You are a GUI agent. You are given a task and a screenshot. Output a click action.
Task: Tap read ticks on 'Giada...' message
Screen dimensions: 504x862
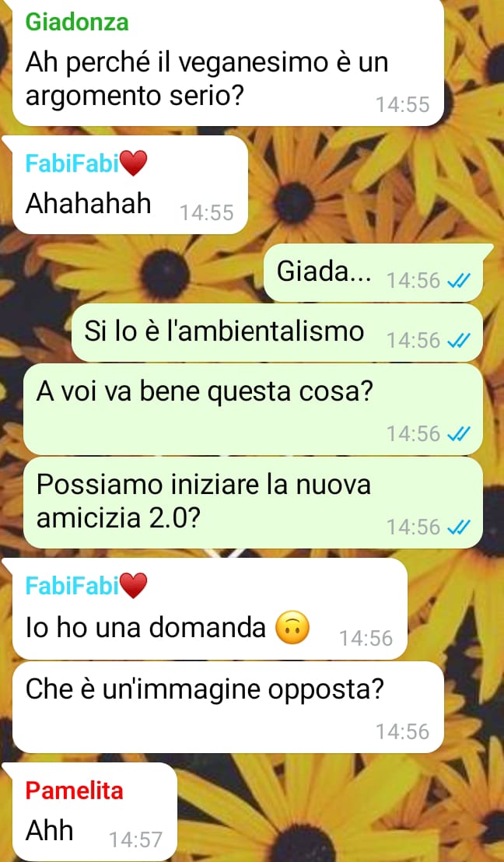point(458,281)
